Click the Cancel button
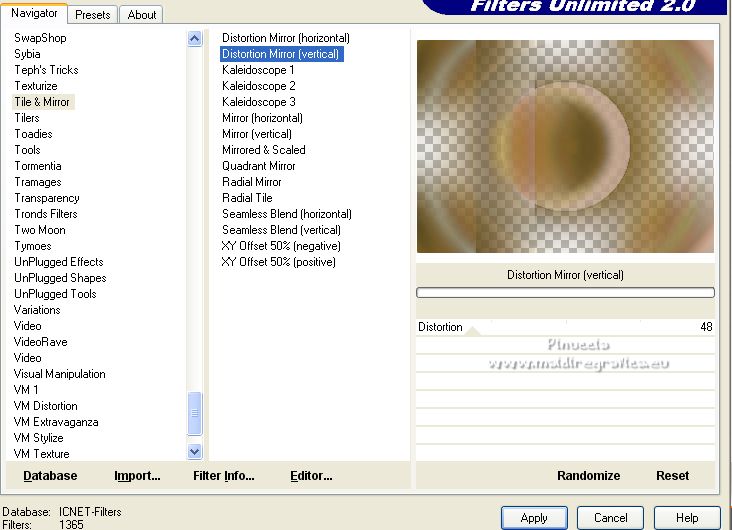Image resolution: width=732 pixels, height=530 pixels. tap(610, 518)
